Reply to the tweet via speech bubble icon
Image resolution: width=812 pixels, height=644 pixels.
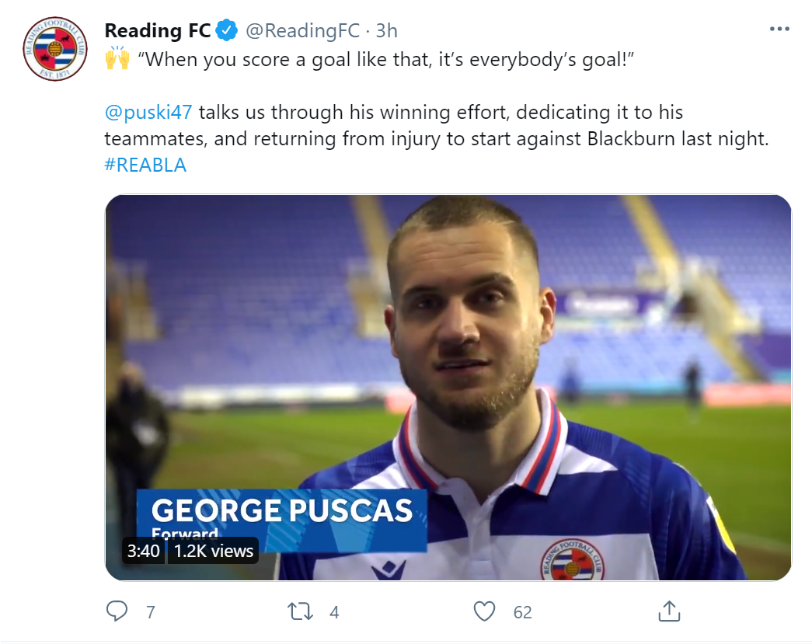(x=117, y=611)
